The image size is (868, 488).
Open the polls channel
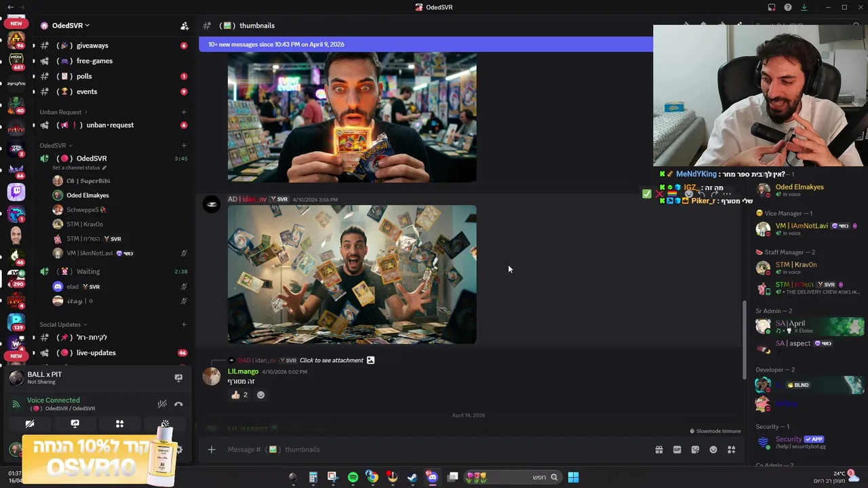[113, 77]
